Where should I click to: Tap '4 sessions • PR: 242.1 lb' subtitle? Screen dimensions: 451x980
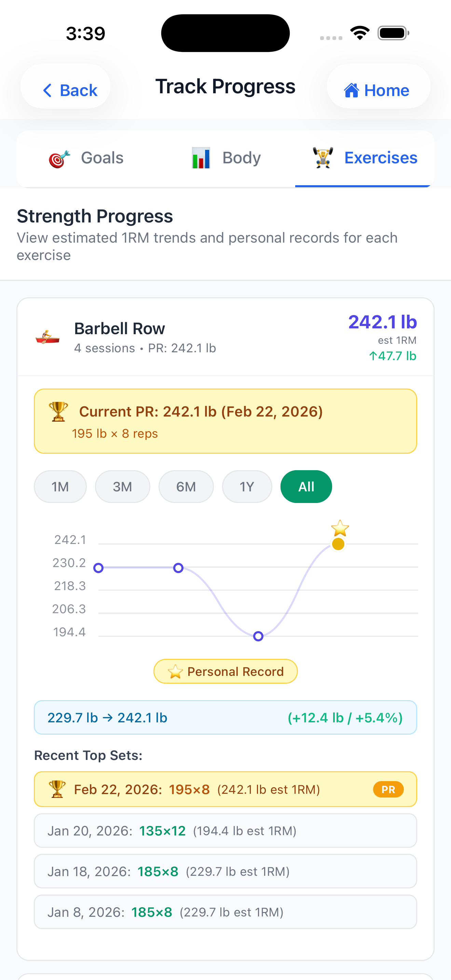(x=145, y=349)
